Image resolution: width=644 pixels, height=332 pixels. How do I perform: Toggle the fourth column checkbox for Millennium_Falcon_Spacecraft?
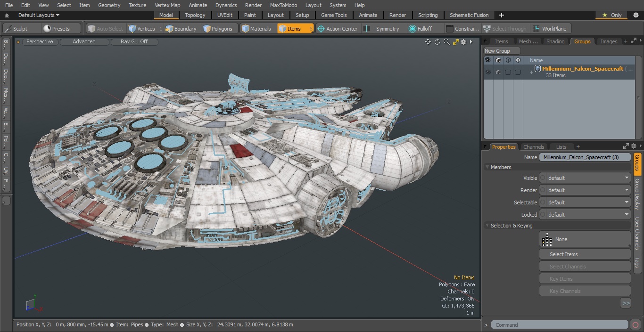(518, 72)
